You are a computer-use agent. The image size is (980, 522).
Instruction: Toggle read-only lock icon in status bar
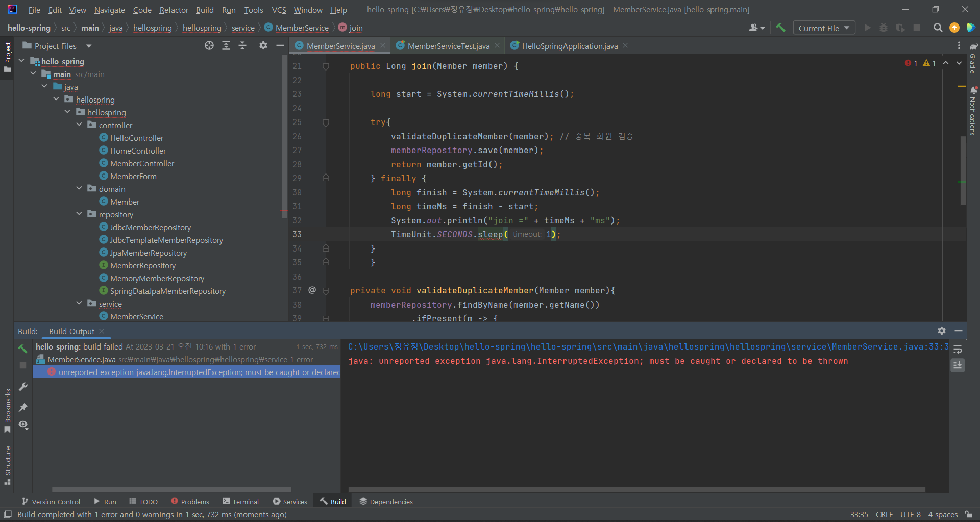pyautogui.click(x=968, y=514)
